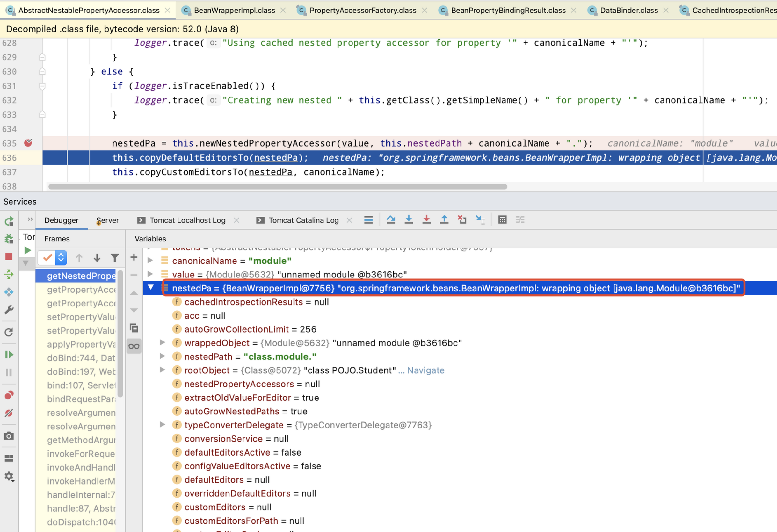Image resolution: width=777 pixels, height=532 pixels.
Task: Click the Pause Program icon
Action: [9, 372]
